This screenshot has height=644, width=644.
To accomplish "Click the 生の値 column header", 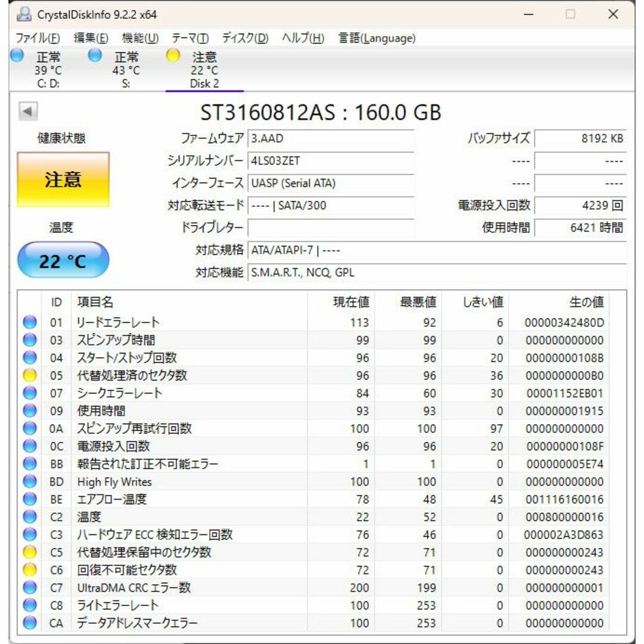I will (559, 302).
